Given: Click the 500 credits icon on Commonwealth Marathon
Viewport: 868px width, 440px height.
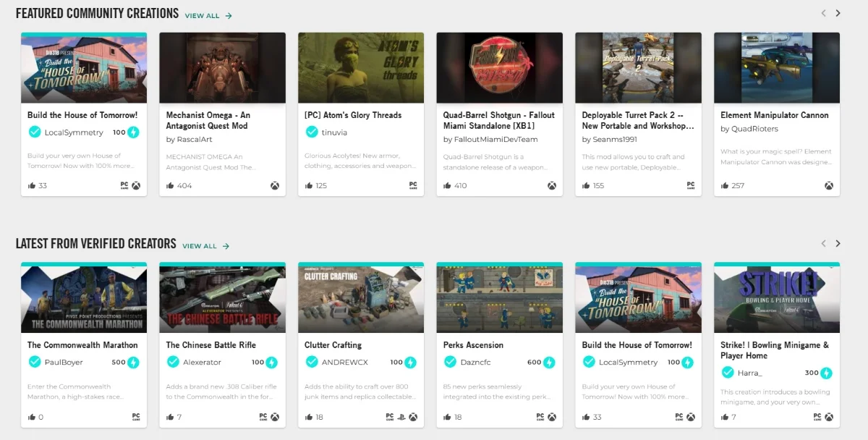Looking at the screenshot, I should click(133, 362).
